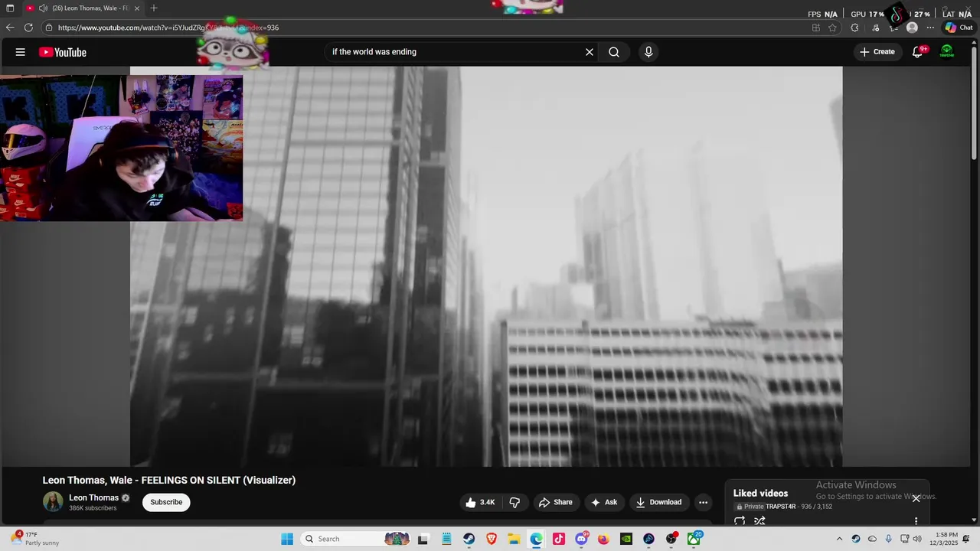Viewport: 980px width, 551px height.
Task: Close the Liked videos playlist panel
Action: [916, 498]
